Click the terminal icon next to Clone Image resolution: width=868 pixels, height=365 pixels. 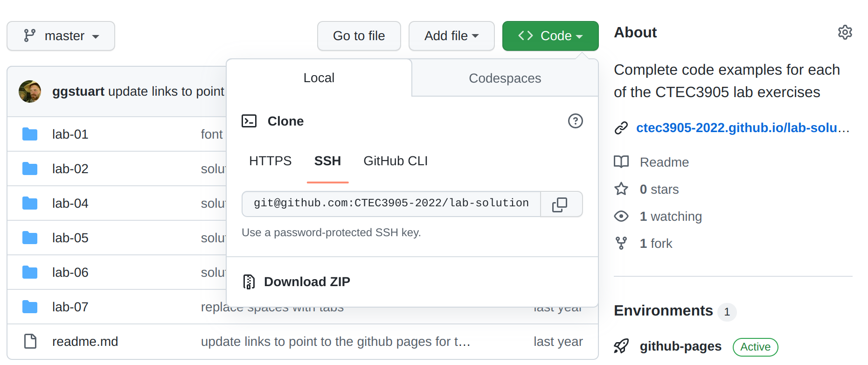point(249,121)
